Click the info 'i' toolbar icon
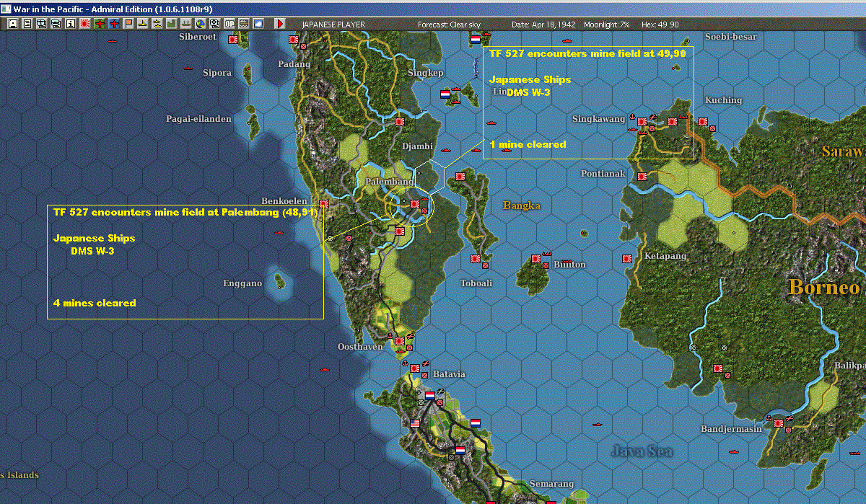 tap(71, 24)
